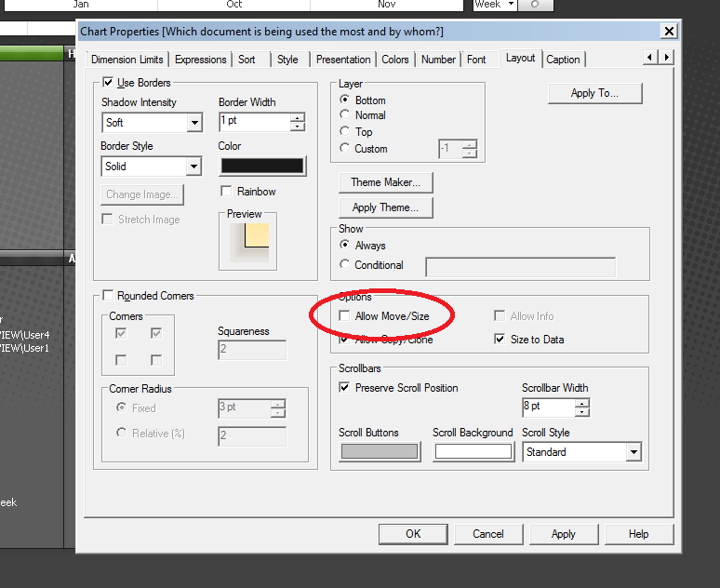Select Oct column in background window
Image resolution: width=720 pixels, height=588 pixels.
(x=233, y=5)
